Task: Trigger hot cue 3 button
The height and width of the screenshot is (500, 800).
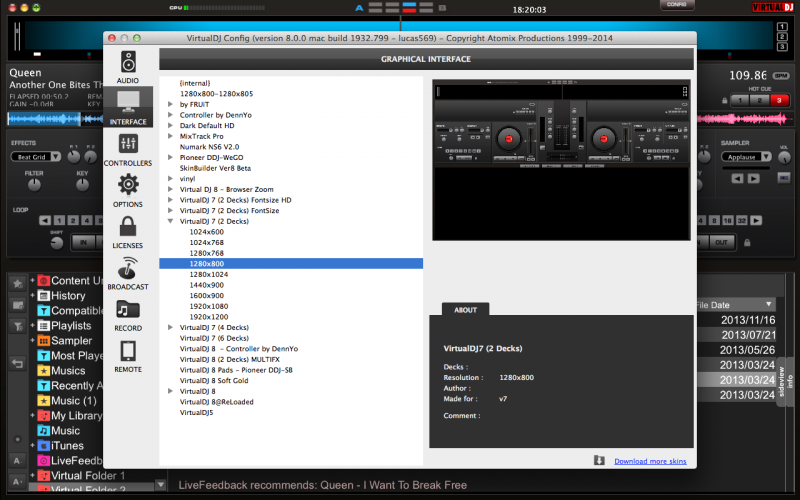Action: tap(780, 100)
